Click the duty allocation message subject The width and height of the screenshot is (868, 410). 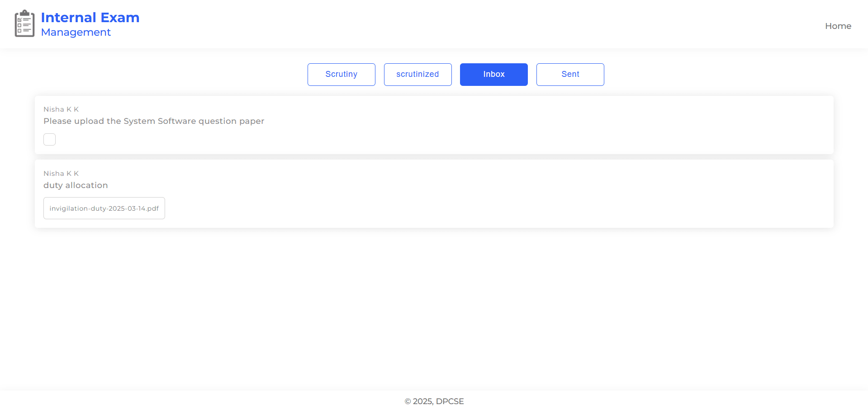(x=76, y=185)
